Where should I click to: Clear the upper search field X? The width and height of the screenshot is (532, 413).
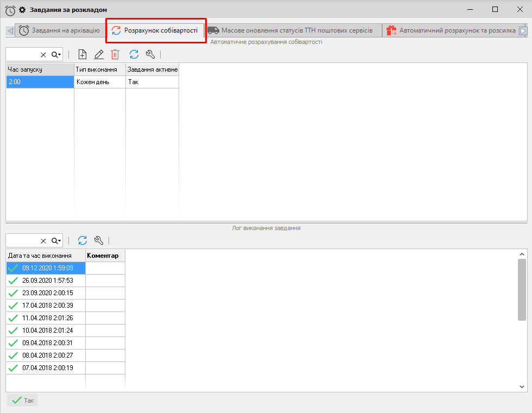pos(43,55)
